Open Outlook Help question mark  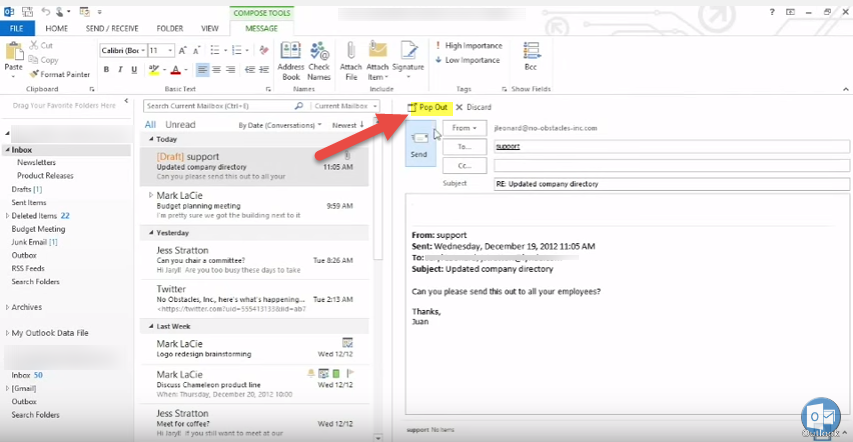(x=772, y=12)
